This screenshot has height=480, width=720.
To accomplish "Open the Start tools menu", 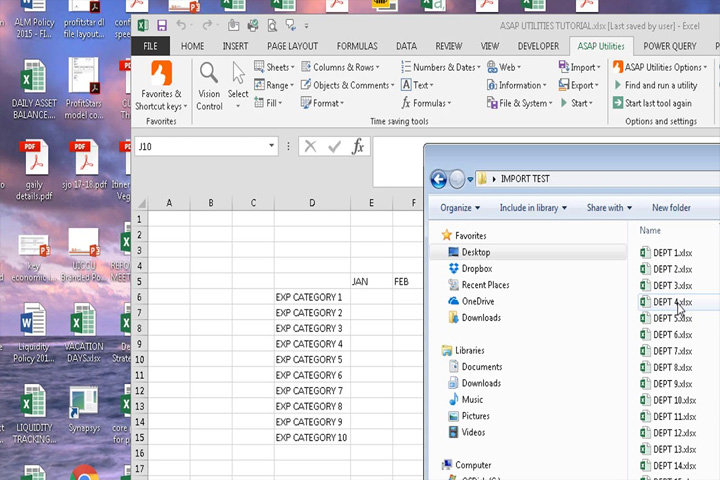I will click(x=576, y=103).
